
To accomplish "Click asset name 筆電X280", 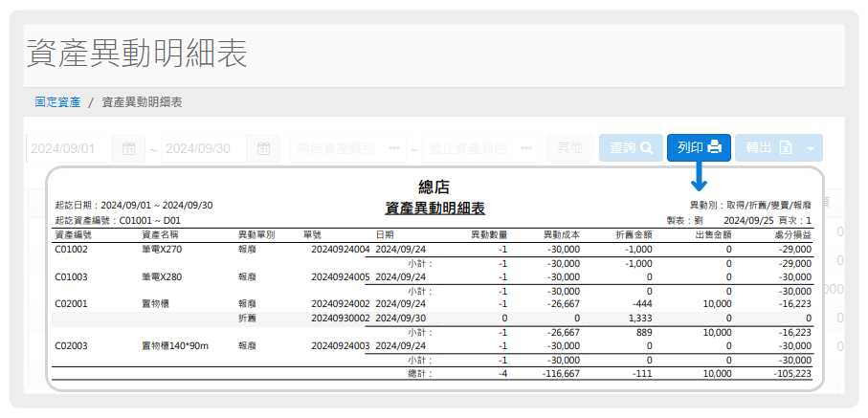I will click(x=162, y=276).
